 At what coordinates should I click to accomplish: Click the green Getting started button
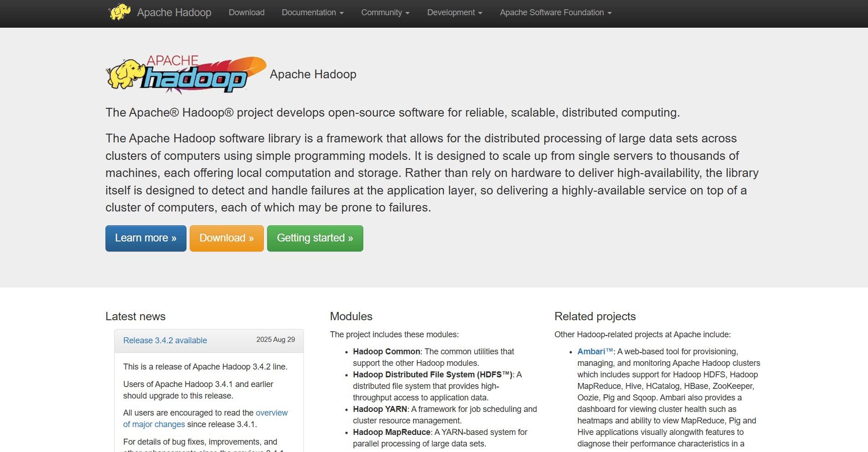tap(315, 238)
